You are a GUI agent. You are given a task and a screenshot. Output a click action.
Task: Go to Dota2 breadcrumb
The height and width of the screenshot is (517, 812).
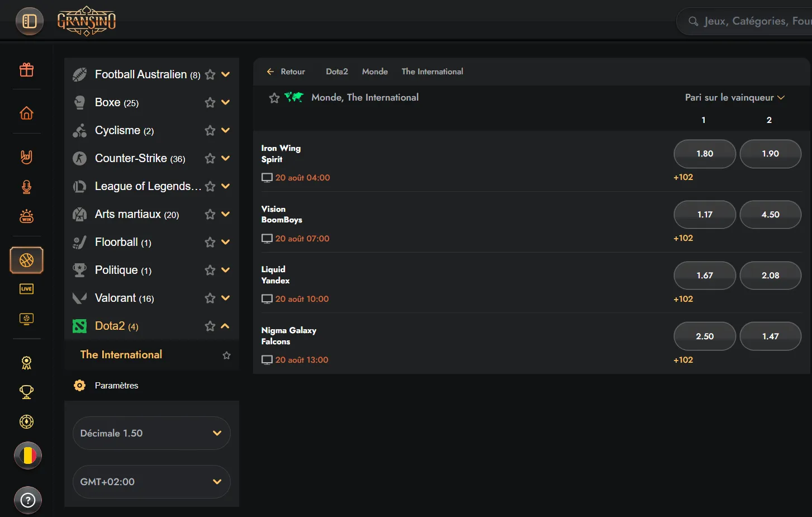(x=337, y=72)
